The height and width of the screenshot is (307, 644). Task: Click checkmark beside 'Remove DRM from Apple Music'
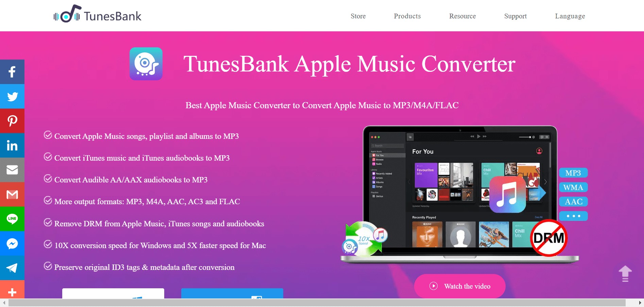pyautogui.click(x=48, y=223)
